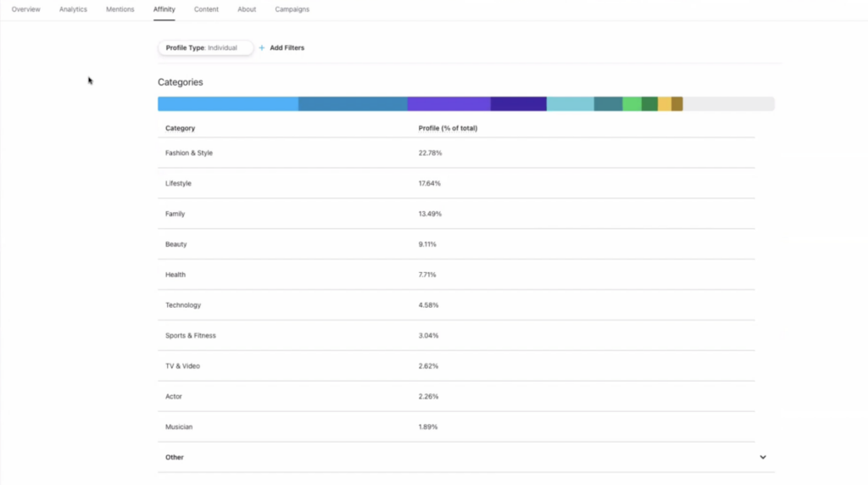Click the 3.04% value
The height and width of the screenshot is (485, 868).
tap(428, 336)
